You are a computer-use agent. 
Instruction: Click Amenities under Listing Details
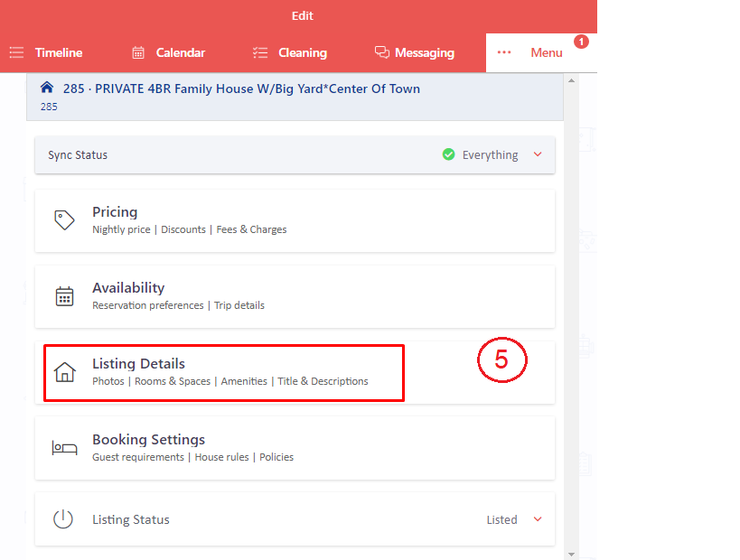[244, 381]
